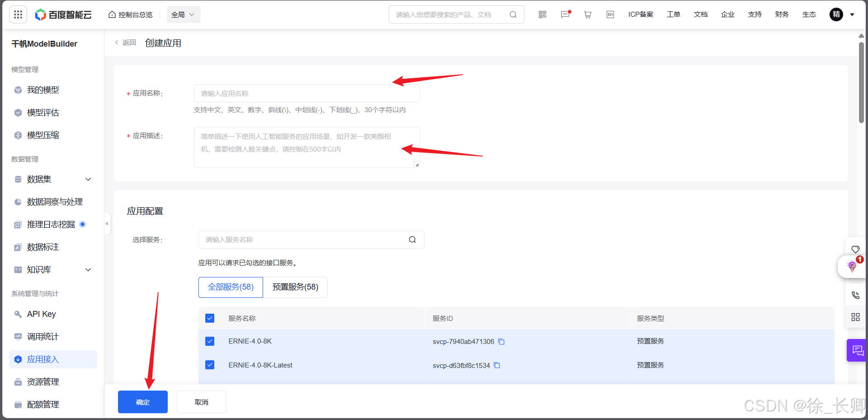Click the 服务类型 column header
868x420 pixels.
651,319
